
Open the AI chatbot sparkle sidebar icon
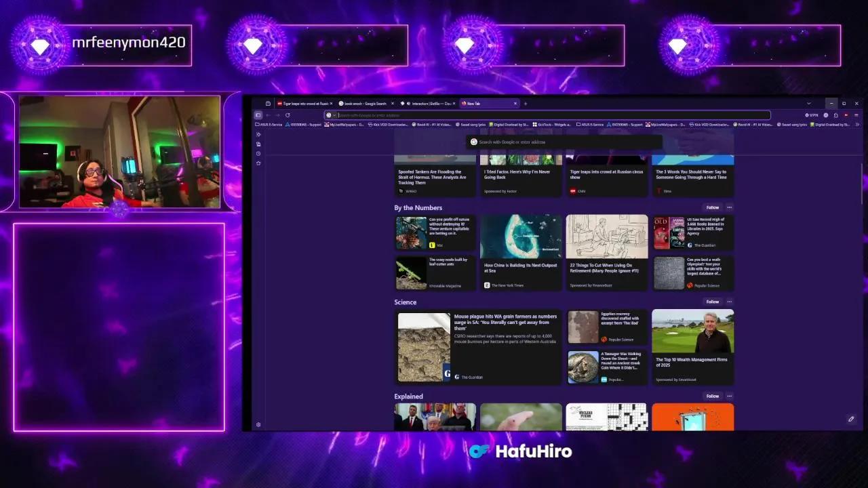click(x=258, y=134)
